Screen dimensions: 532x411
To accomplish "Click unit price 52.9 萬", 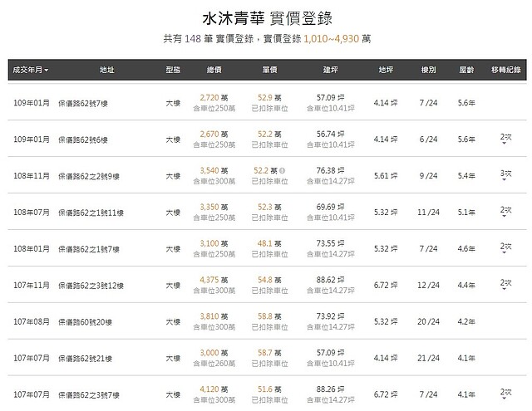I will tap(269, 98).
